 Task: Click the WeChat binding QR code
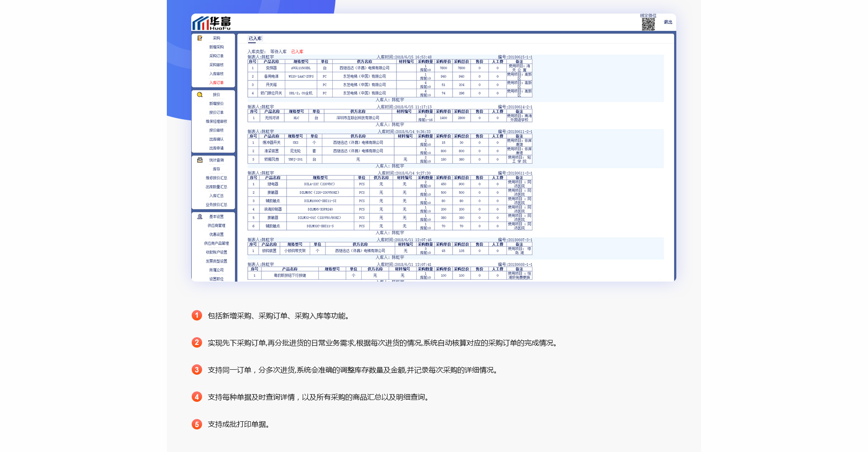click(x=648, y=24)
